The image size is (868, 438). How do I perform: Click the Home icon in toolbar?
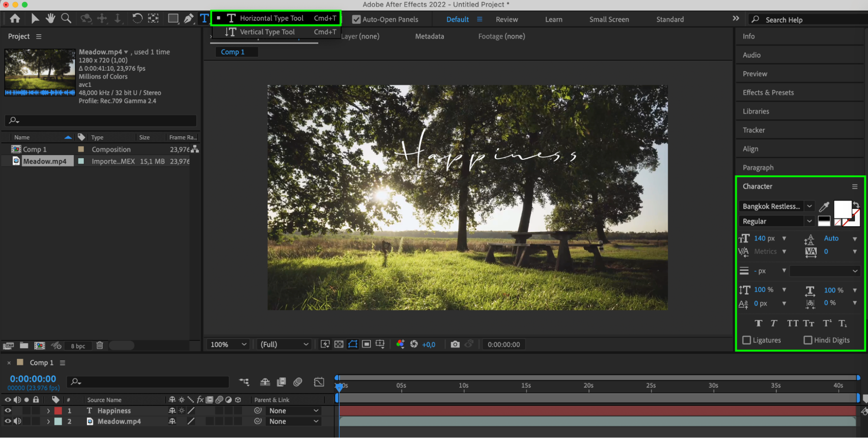click(x=15, y=18)
